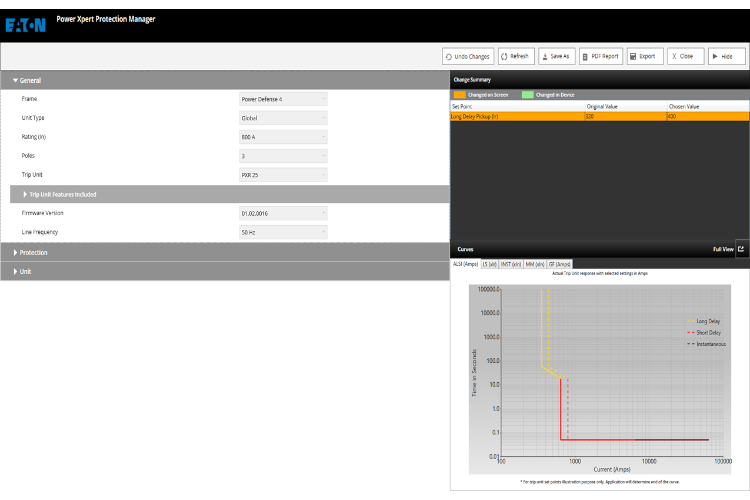Open the Line Frequency dropdown
Image resolution: width=750 pixels, height=500 pixels.
283,232
